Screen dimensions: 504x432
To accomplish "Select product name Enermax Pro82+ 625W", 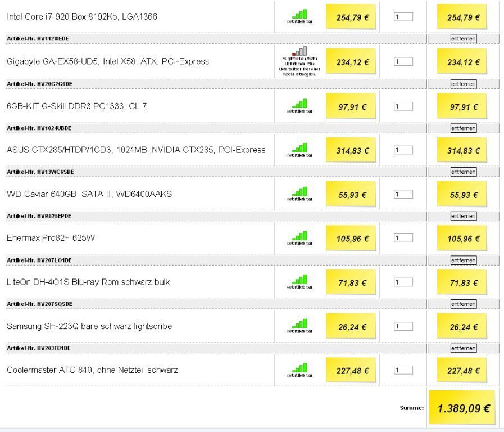I will pos(51,238).
